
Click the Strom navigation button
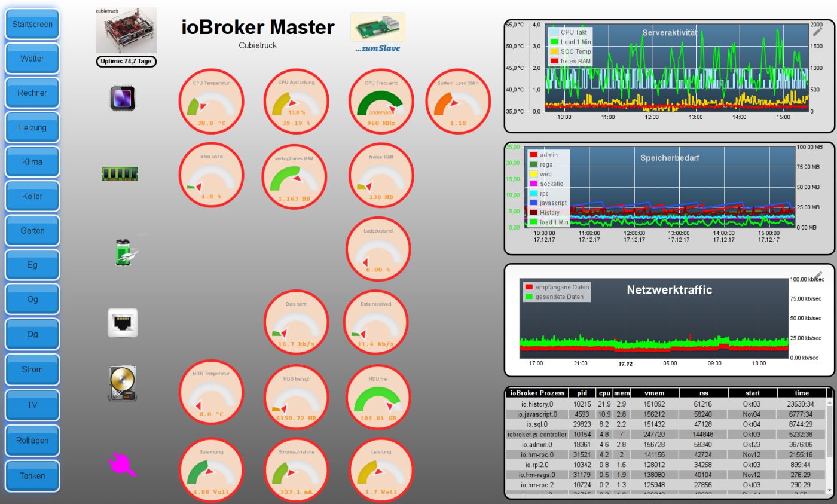tap(32, 369)
